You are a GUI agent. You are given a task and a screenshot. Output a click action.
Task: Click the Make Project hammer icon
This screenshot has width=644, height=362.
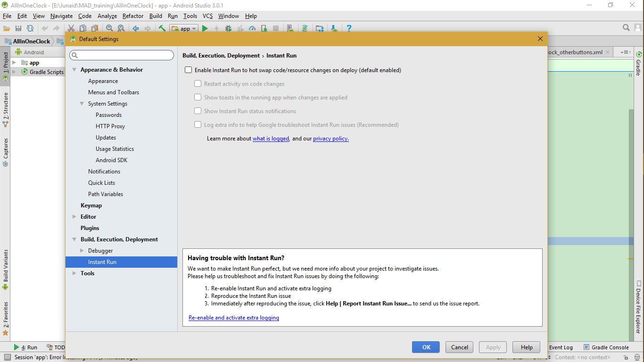[162, 28]
